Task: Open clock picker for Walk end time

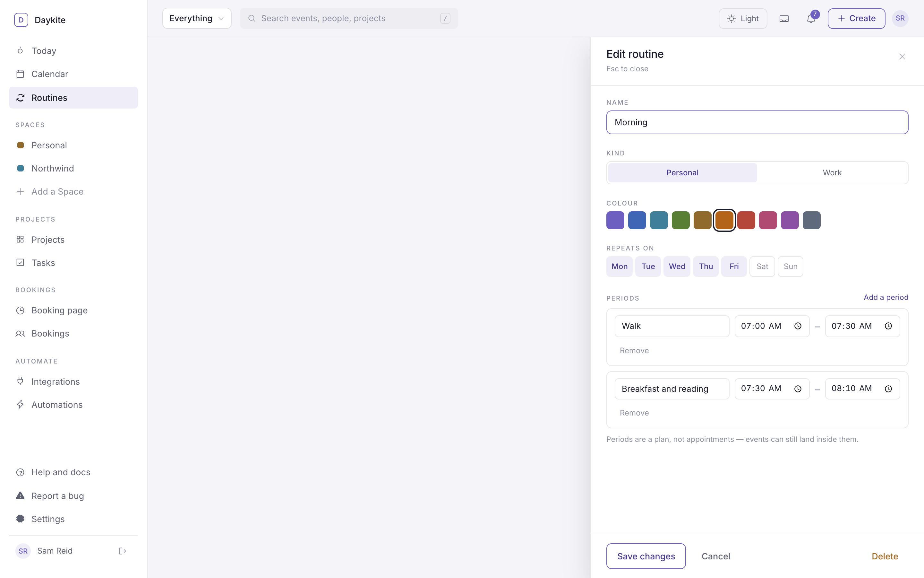Action: click(x=888, y=326)
